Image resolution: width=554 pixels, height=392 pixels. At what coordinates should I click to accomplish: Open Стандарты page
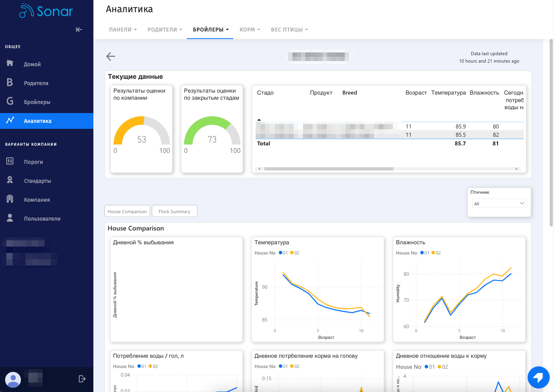pos(37,181)
